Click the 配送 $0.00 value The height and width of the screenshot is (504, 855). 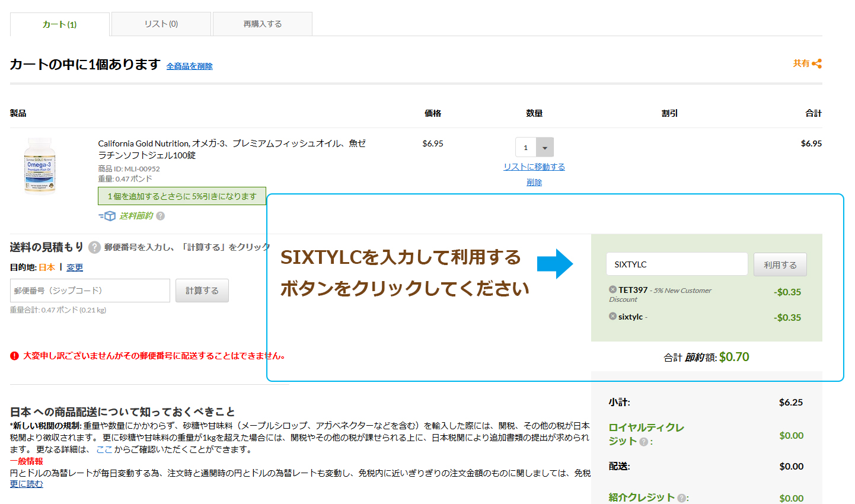[791, 466]
